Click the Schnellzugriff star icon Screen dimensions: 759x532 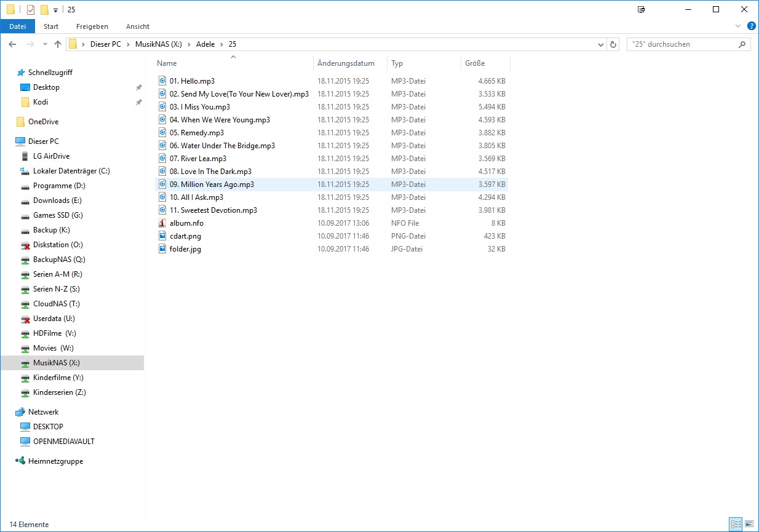click(x=21, y=73)
